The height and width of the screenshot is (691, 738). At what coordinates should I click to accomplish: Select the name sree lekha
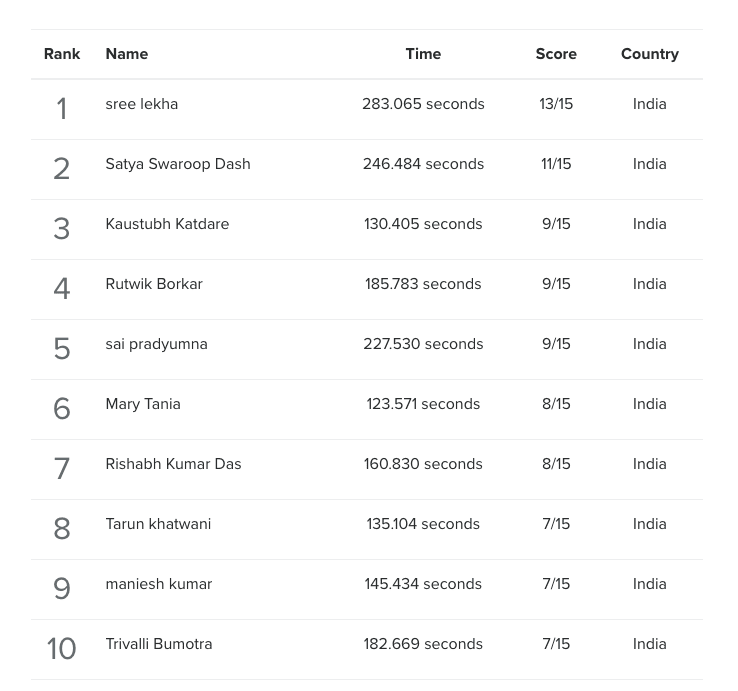click(x=142, y=104)
